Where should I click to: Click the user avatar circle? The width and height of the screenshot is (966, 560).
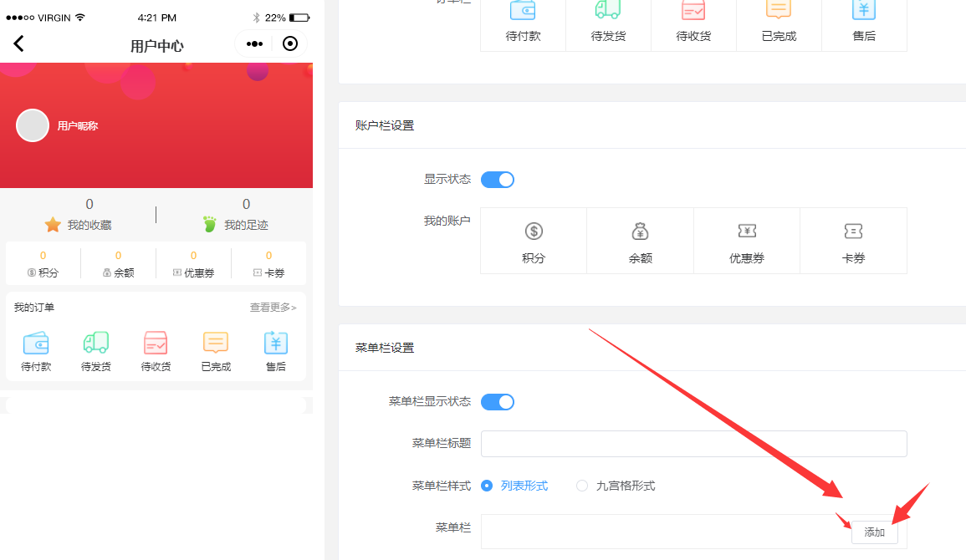pyautogui.click(x=33, y=125)
